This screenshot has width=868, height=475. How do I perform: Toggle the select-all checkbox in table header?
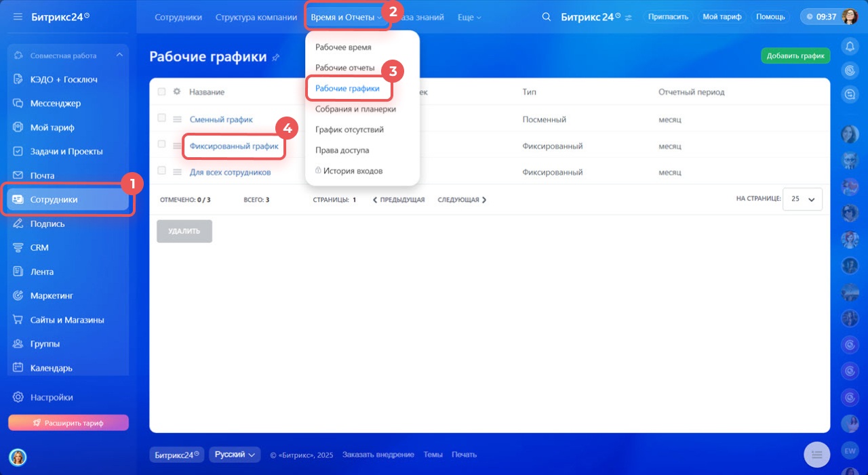(161, 91)
